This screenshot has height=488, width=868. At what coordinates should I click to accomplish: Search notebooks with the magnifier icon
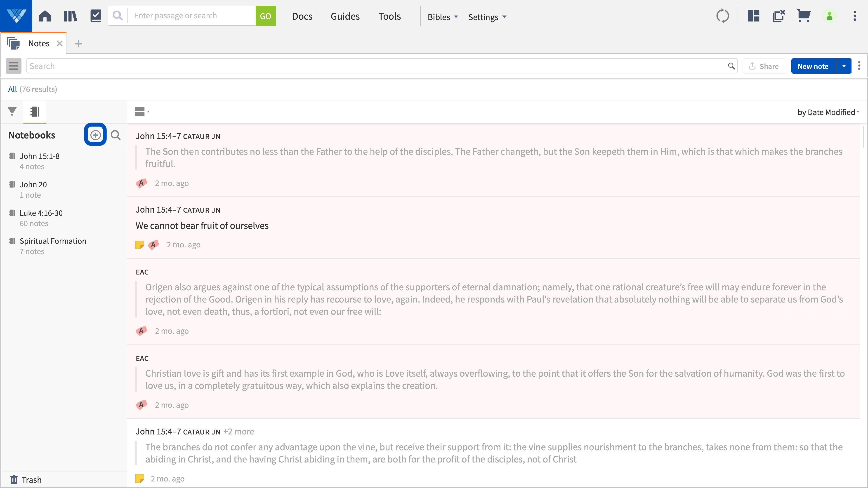click(x=116, y=135)
